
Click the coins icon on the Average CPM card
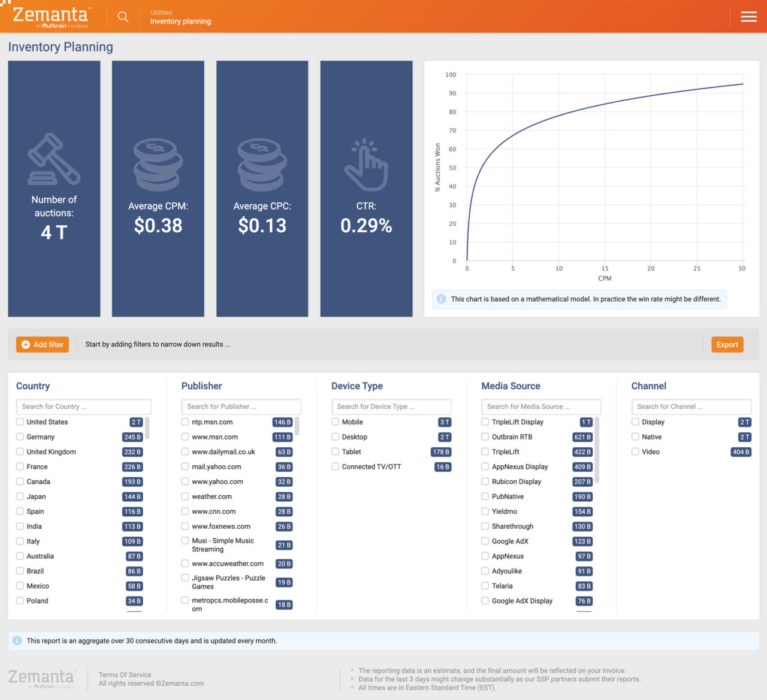click(158, 165)
